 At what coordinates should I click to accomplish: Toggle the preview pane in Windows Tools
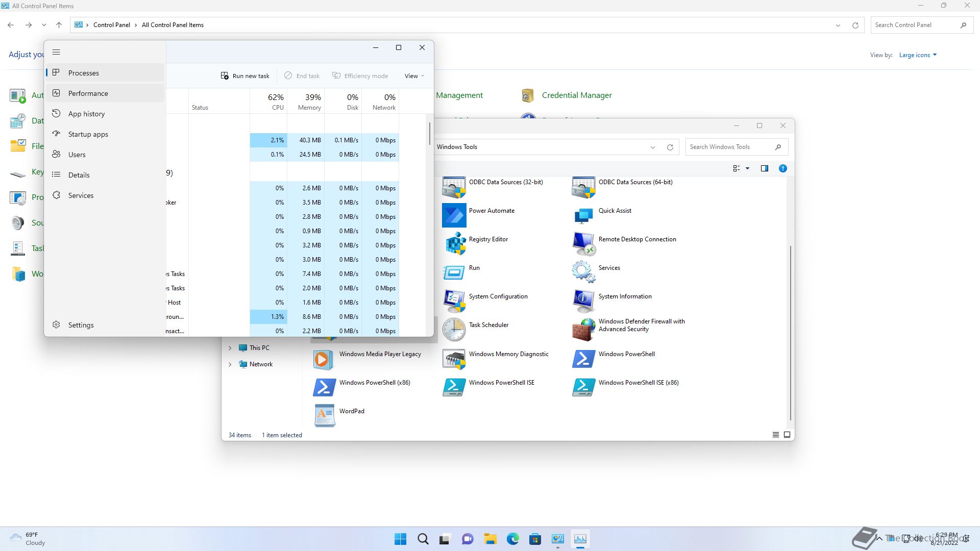(764, 168)
